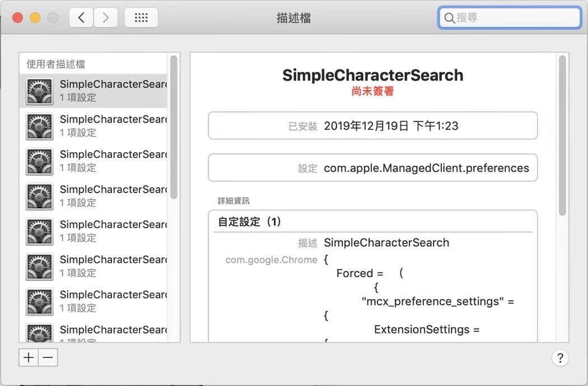Click the red 尚未簽署 status text
The width and height of the screenshot is (588, 386).
[x=373, y=91]
